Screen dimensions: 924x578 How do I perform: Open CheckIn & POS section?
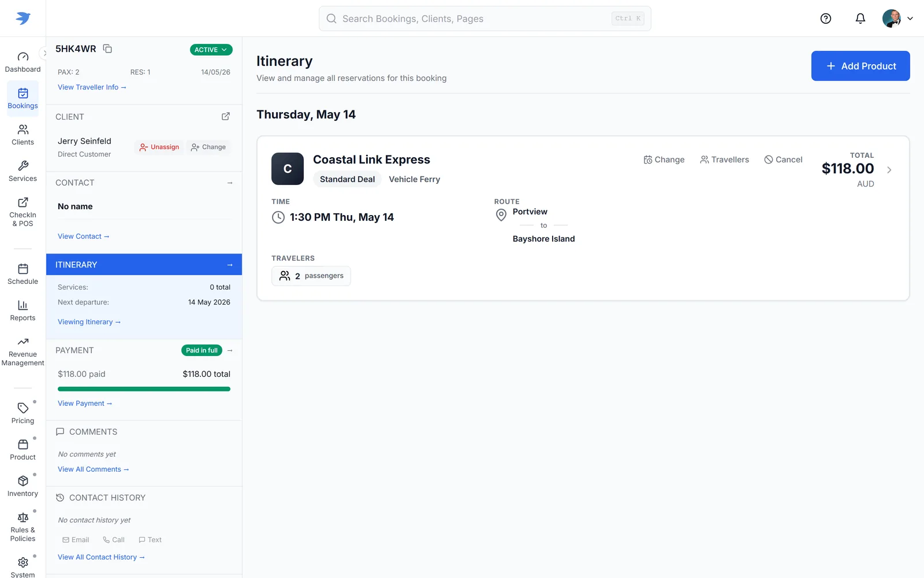(23, 212)
